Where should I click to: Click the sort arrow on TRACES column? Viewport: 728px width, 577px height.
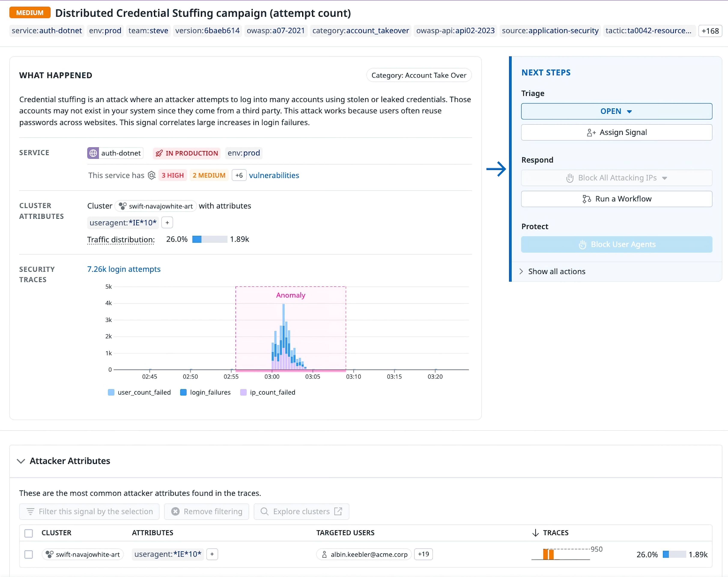(x=535, y=533)
